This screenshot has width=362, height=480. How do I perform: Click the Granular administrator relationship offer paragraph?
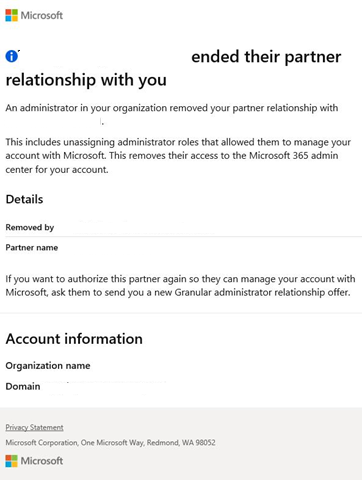pyautogui.click(x=180, y=286)
